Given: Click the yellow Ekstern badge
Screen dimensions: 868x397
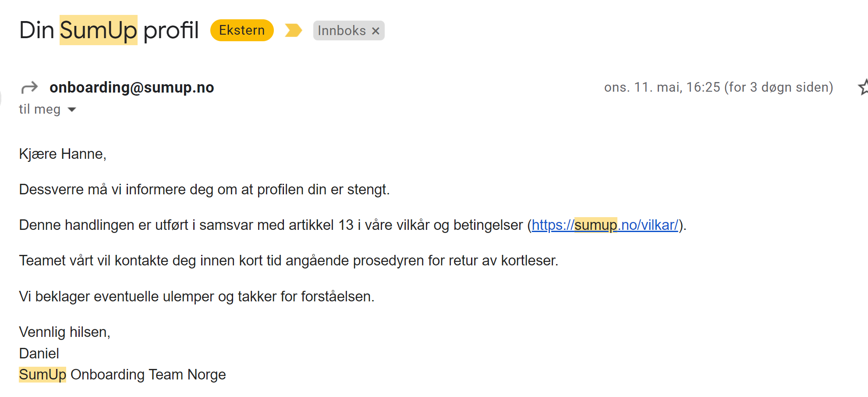Looking at the screenshot, I should (x=242, y=30).
